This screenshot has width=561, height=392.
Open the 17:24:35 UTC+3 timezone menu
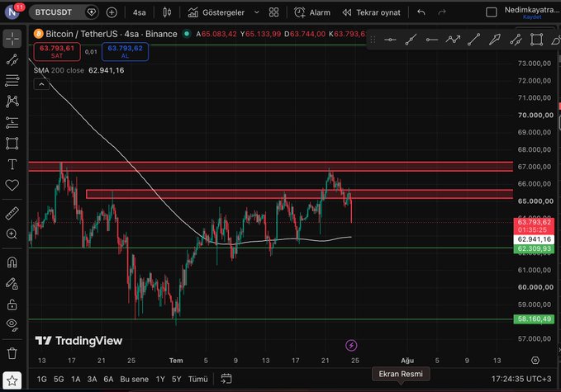(x=521, y=379)
